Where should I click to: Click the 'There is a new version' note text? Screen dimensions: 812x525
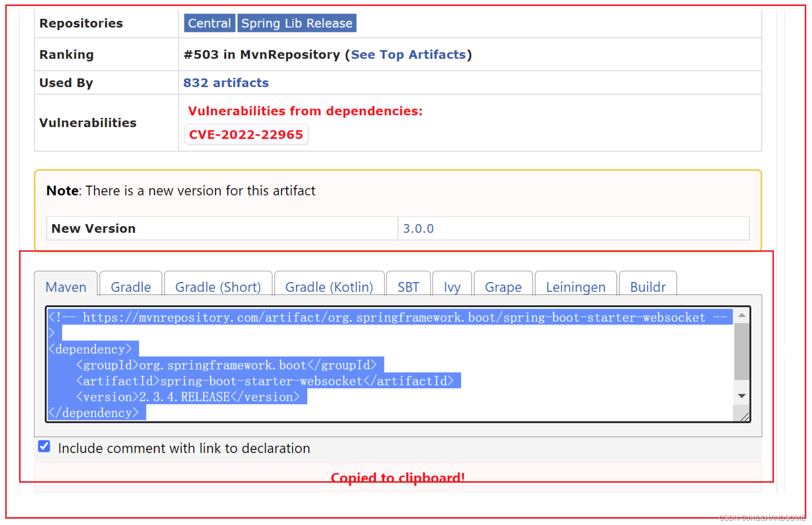(x=201, y=191)
